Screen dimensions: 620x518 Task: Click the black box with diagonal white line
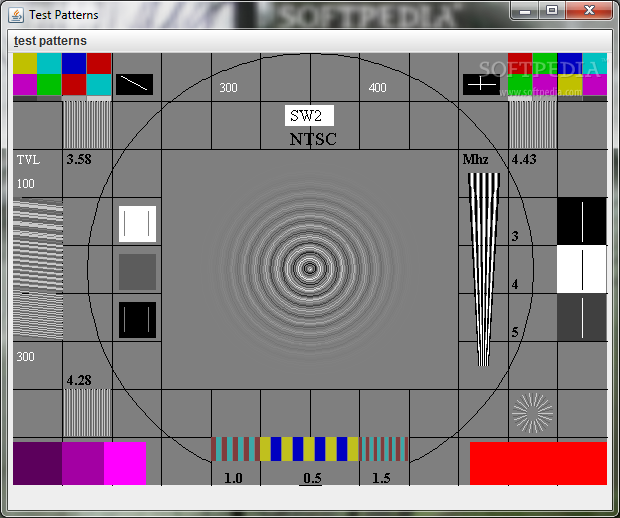click(x=134, y=84)
